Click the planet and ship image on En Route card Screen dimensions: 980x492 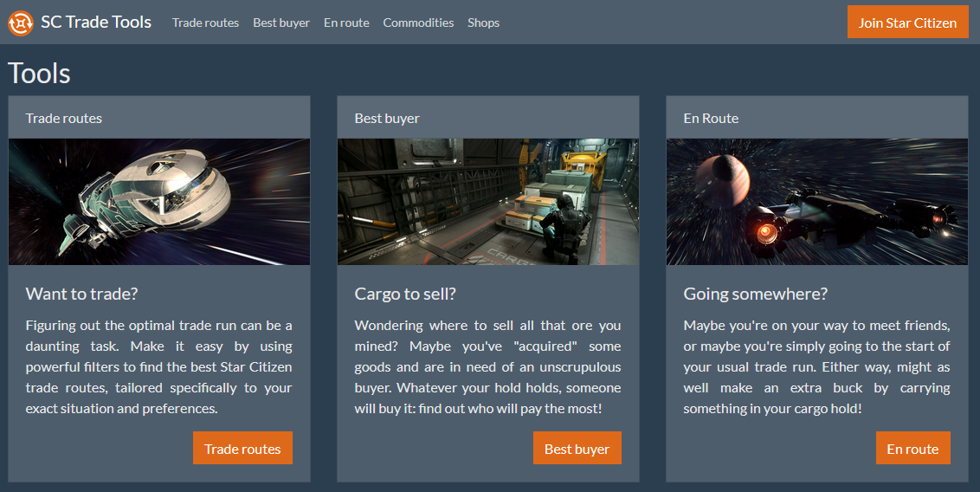click(817, 201)
